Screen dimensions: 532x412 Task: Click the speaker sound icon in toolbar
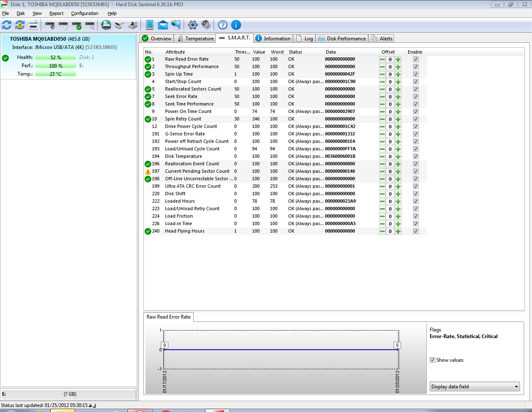pyautogui.click(x=206, y=25)
